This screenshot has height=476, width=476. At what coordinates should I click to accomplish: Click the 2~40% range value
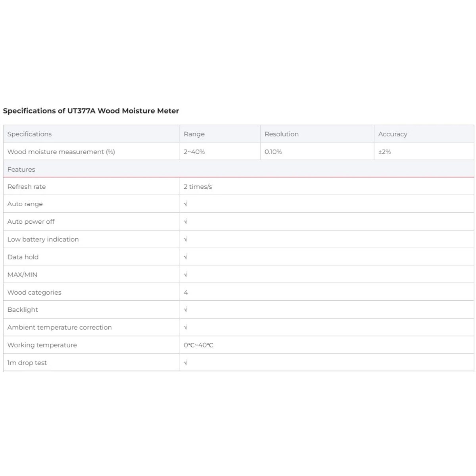pos(194,152)
